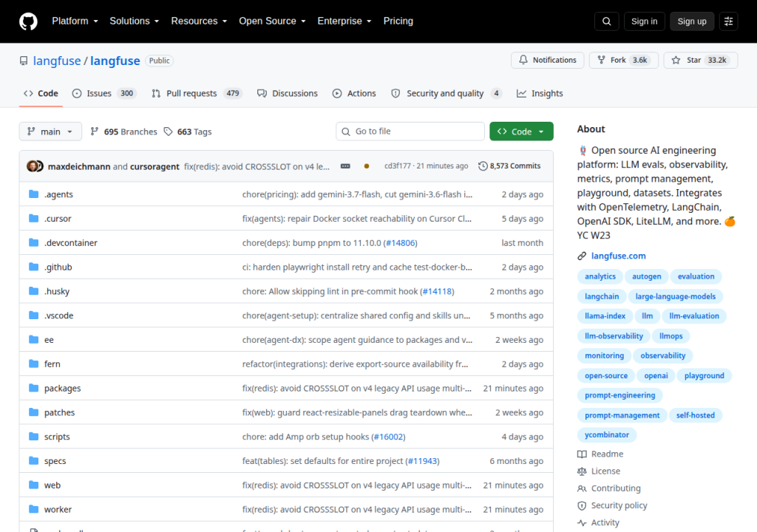
Task: Select the ycombinator topic tag
Action: point(607,435)
